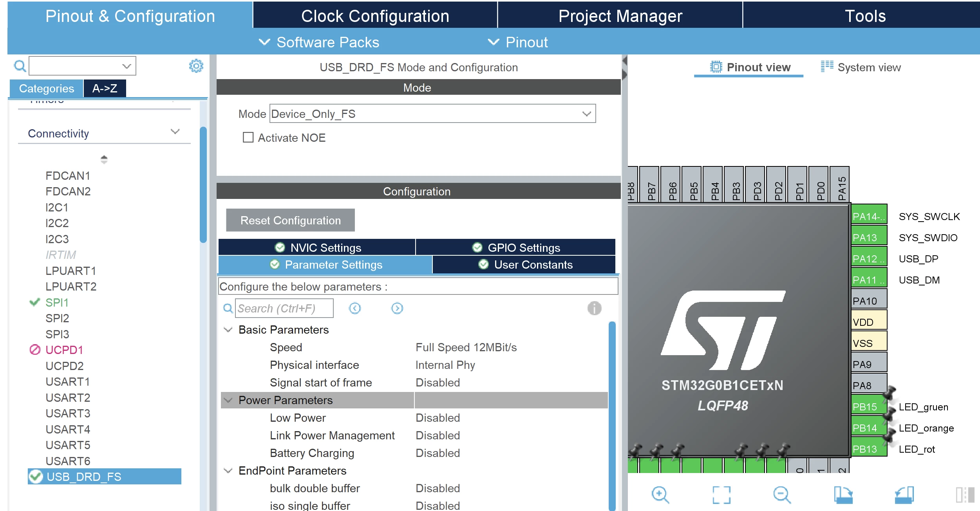Select USART1 in the Connectivity list

(68, 381)
